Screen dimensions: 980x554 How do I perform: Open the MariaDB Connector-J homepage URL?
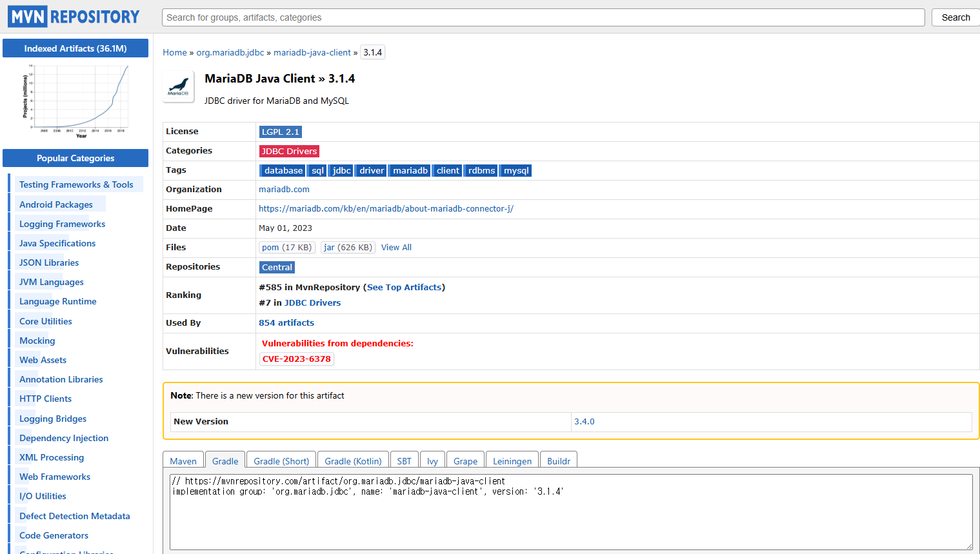click(x=386, y=209)
